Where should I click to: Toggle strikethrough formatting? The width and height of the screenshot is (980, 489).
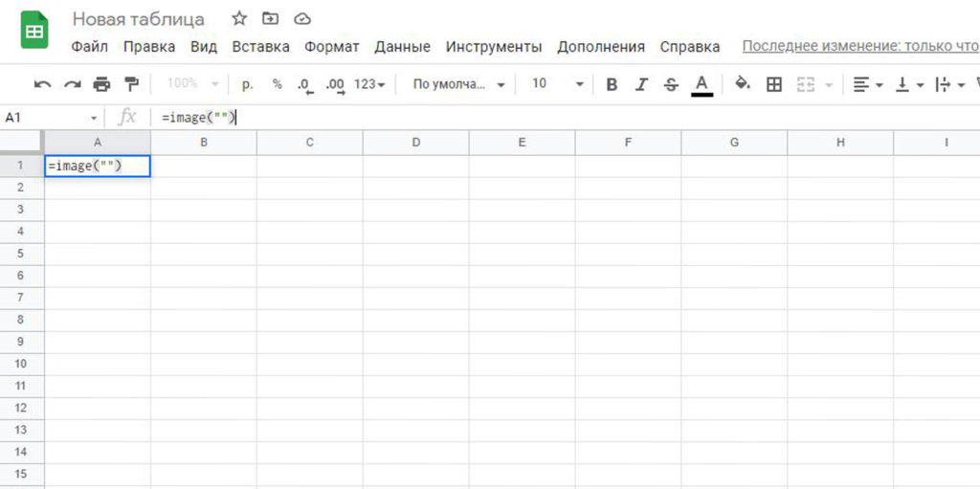coord(671,84)
